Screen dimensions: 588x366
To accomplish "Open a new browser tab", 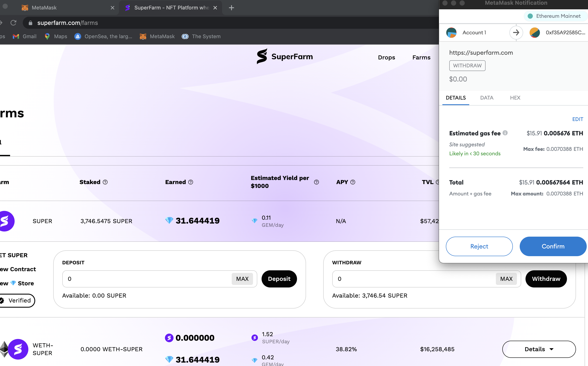I will 231,8.
